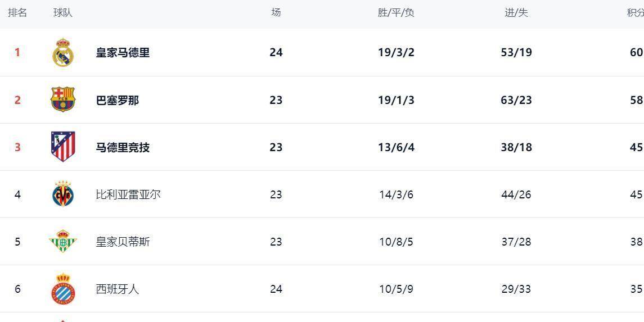Open team link 皇家马德里
Image resolution: width=644 pixels, height=322 pixels.
123,53
